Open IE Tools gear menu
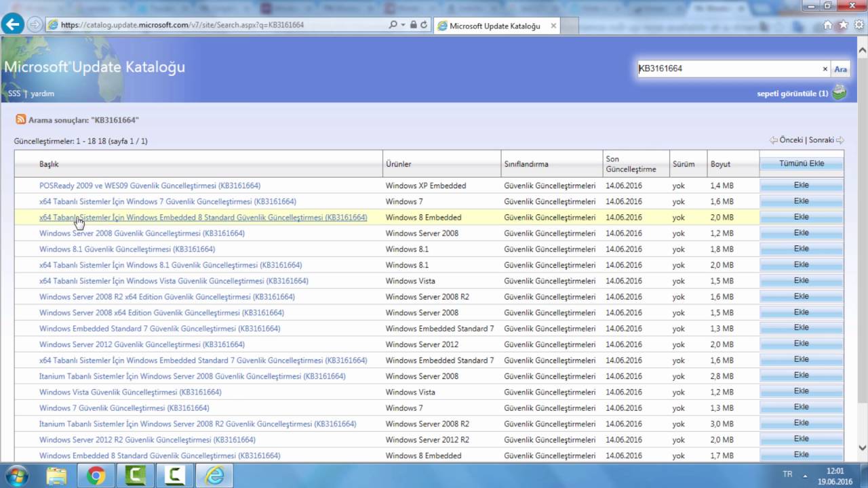868x488 pixels. coord(858,25)
